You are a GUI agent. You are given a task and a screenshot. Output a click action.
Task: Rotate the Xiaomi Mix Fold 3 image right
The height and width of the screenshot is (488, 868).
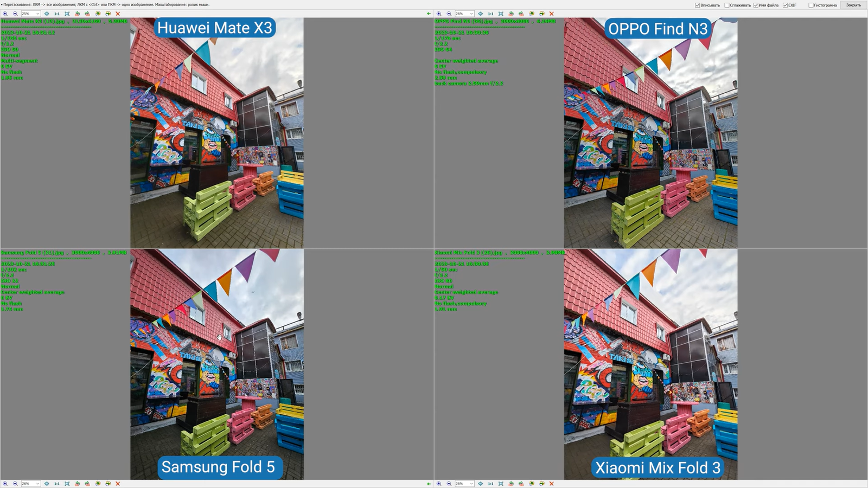pyautogui.click(x=521, y=484)
